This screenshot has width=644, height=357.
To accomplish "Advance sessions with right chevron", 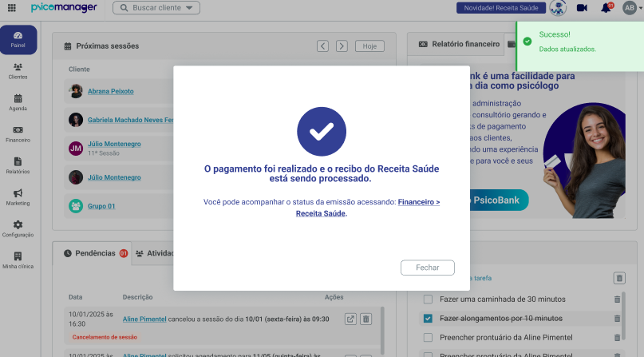I will (x=342, y=46).
